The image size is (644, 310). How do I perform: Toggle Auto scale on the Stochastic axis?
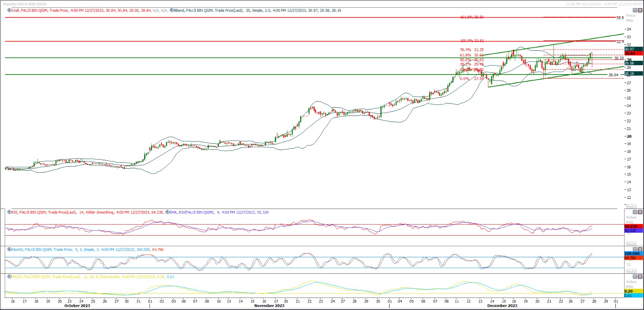632,271
